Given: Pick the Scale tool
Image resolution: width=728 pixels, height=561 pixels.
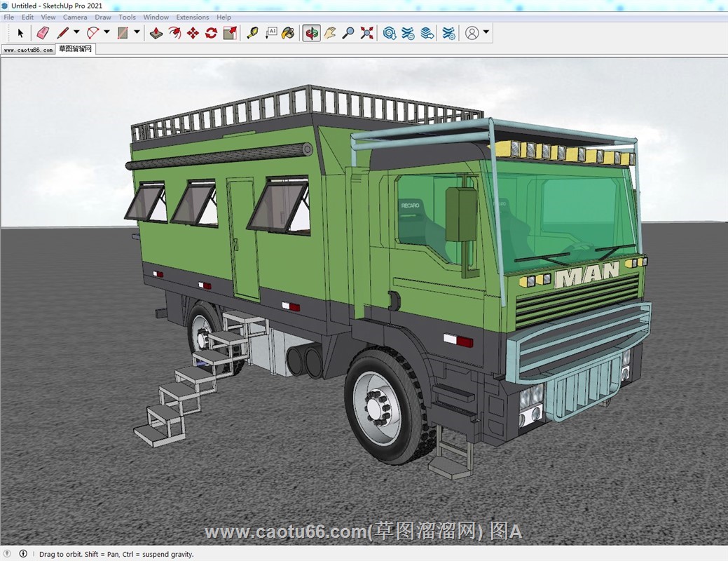Looking at the screenshot, I should pos(230,33).
